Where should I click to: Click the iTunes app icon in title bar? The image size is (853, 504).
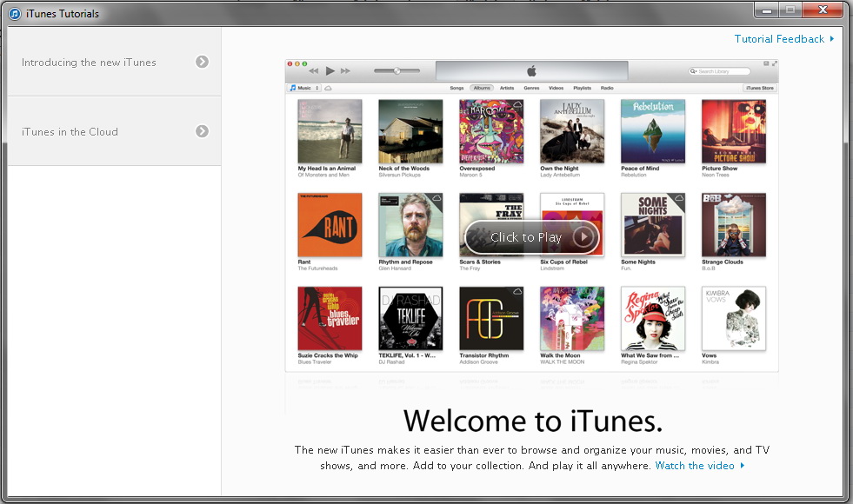point(15,14)
